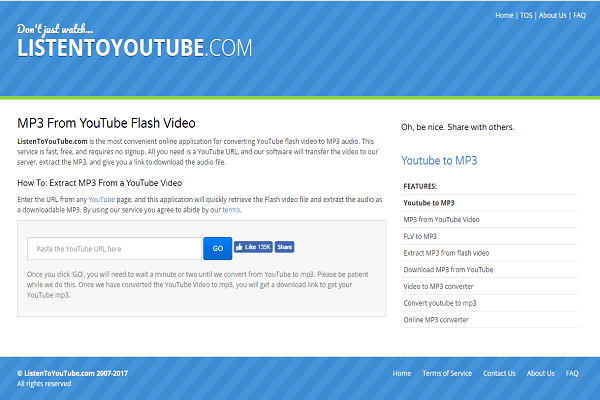This screenshot has width=600, height=400.
Task: Open FAQ in the top navigation
Action: click(x=579, y=15)
